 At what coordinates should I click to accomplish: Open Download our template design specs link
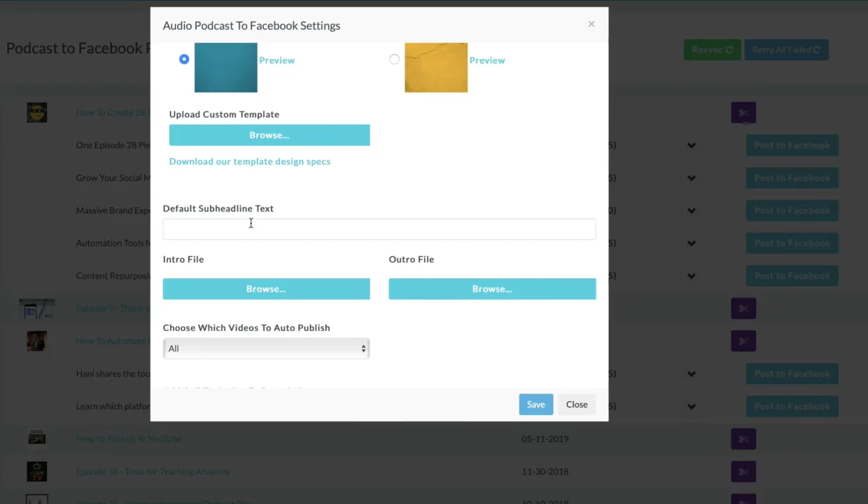(x=250, y=161)
